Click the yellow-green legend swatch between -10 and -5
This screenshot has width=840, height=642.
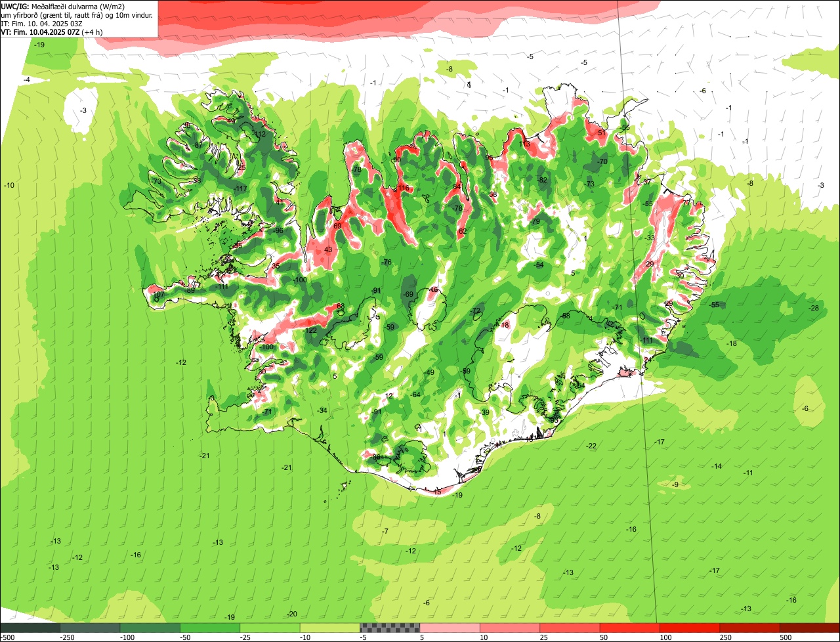[329, 628]
